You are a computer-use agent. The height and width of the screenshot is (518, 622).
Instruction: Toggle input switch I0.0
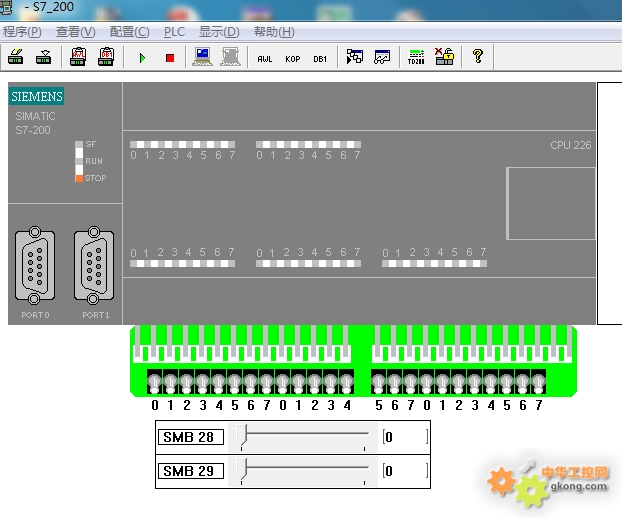(x=154, y=382)
